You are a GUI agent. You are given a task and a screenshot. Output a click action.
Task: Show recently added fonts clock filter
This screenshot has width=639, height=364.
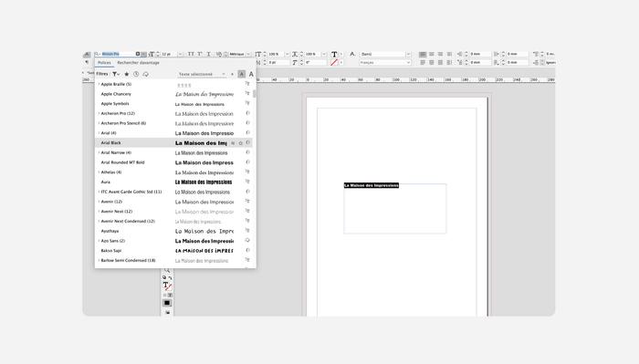click(x=136, y=74)
